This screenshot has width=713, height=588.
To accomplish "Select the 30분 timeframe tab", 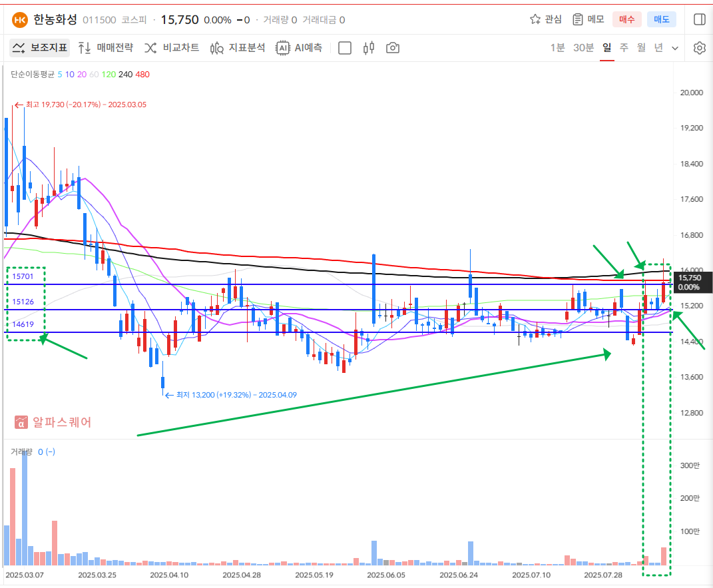I will 583,48.
